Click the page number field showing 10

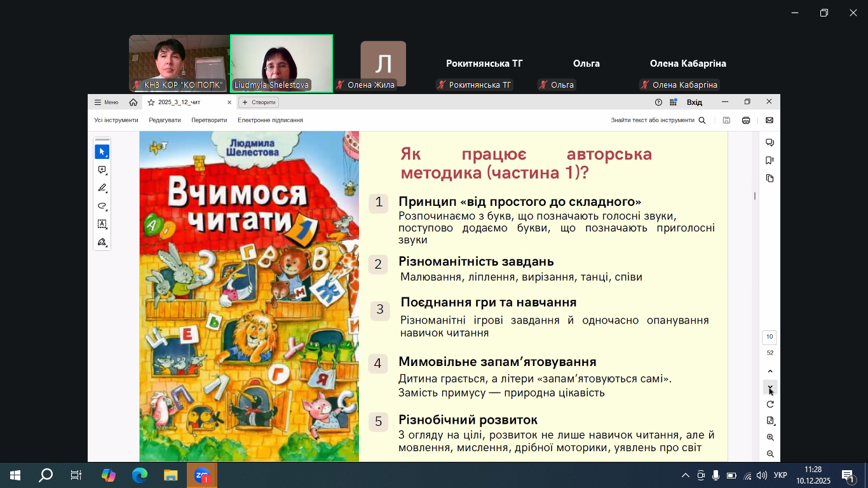[x=770, y=337]
